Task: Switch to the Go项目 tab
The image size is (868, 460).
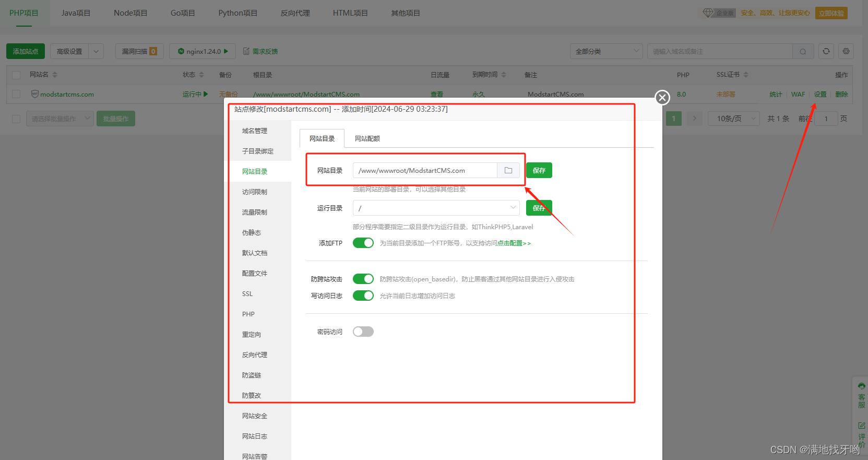Action: click(183, 13)
